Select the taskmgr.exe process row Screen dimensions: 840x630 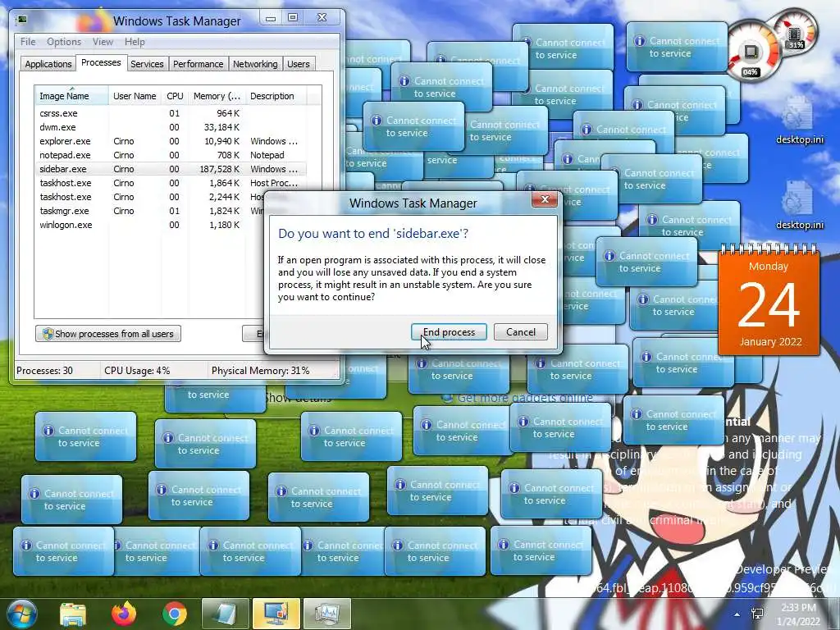150,211
